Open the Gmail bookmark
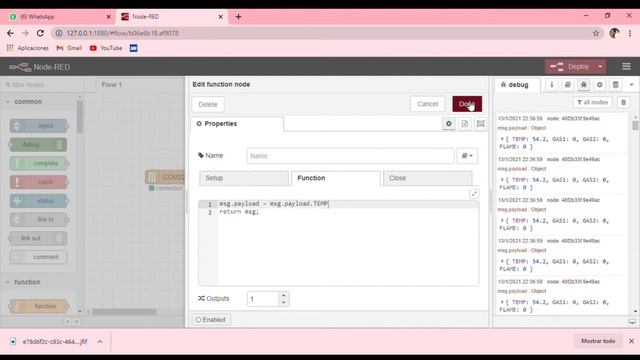 [69, 48]
